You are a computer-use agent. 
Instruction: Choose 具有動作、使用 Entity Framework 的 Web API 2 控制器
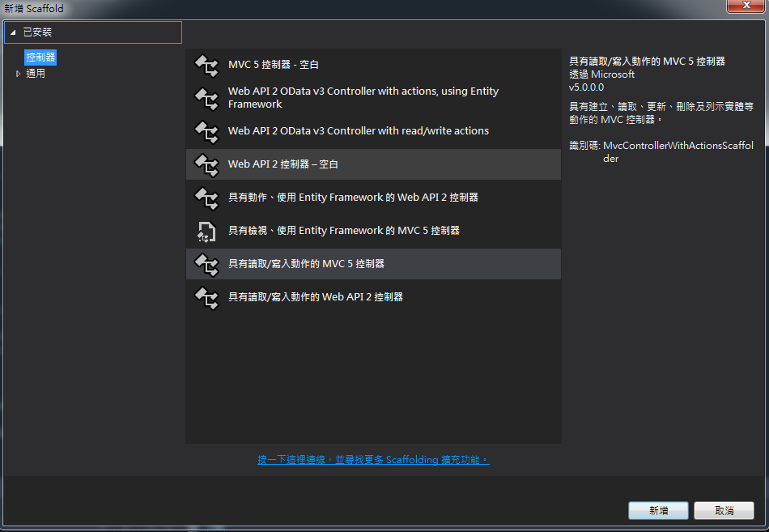373,198
